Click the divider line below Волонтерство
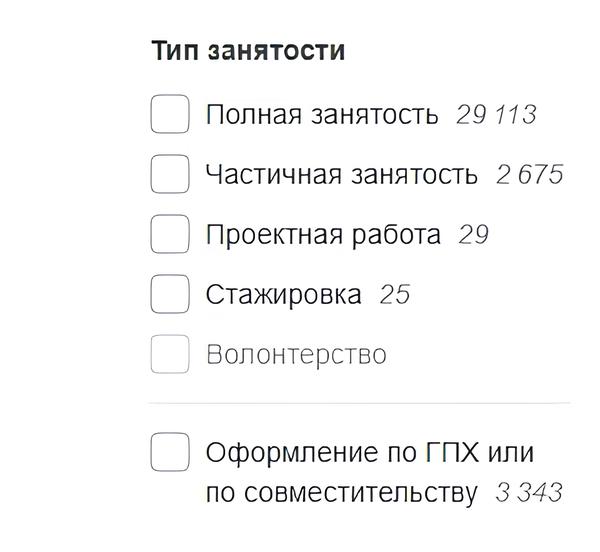Image resolution: width=600 pixels, height=552 pixels. tap(360, 403)
